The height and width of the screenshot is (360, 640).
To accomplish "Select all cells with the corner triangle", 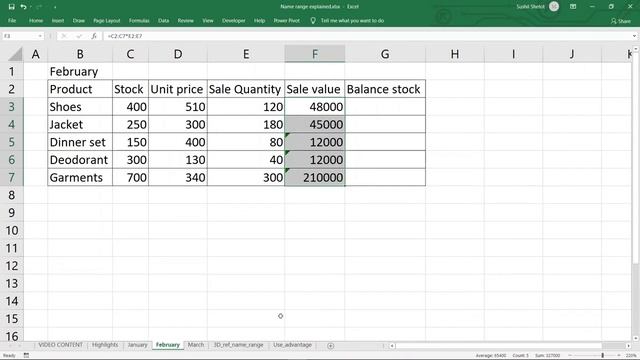I will click(15, 54).
